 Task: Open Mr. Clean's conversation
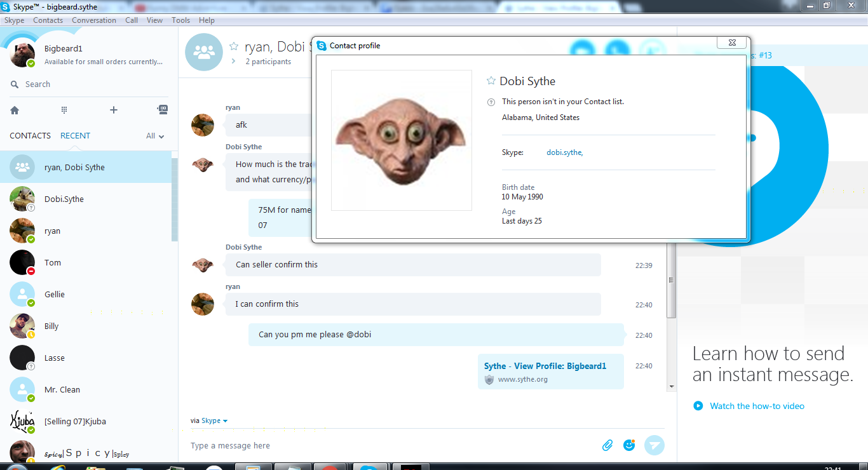[86, 389]
